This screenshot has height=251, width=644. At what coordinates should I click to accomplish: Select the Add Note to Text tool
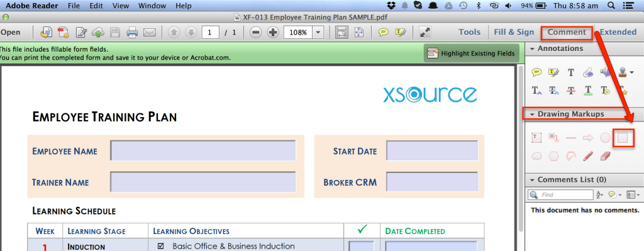coord(606,91)
